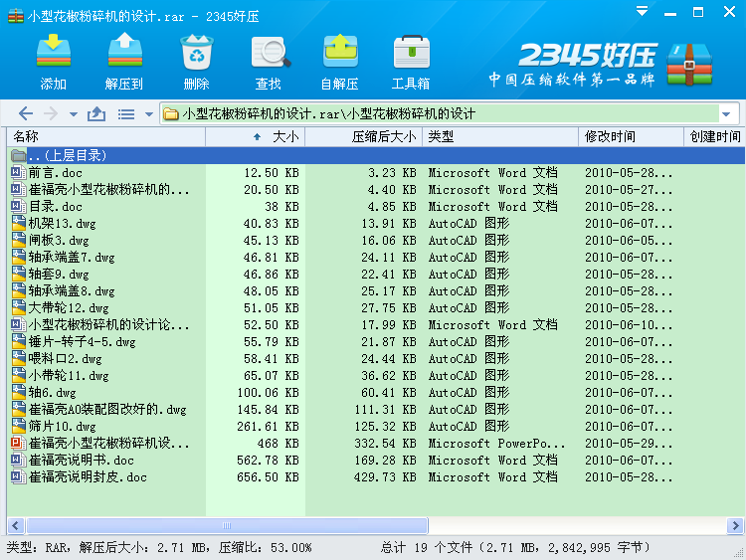This screenshot has width=746, height=560.
Task: Select the ..(上层目录) parent folder row
Action: 376,155
